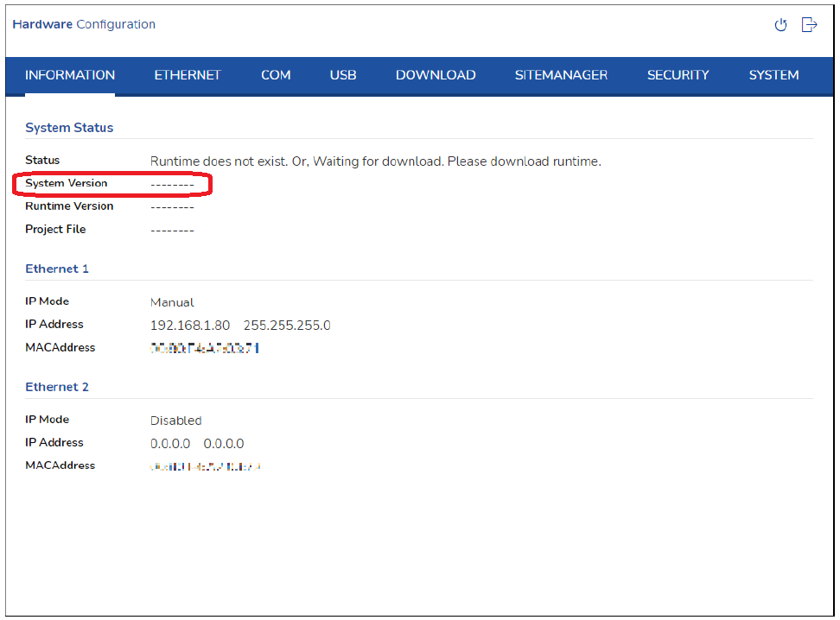Select the runtime does not exist status message
The width and height of the screenshot is (840, 620).
click(x=376, y=161)
